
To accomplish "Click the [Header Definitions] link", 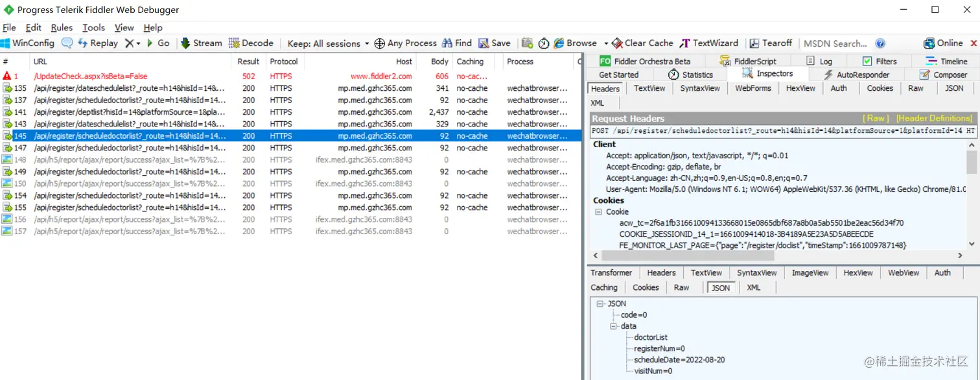I will click(934, 118).
